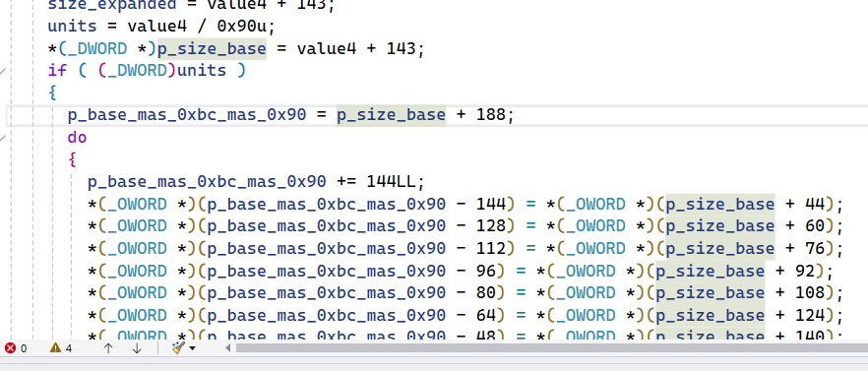
Task: Click highlighted p_size_base in the _DWORD assignment
Action: pyautogui.click(x=212, y=49)
